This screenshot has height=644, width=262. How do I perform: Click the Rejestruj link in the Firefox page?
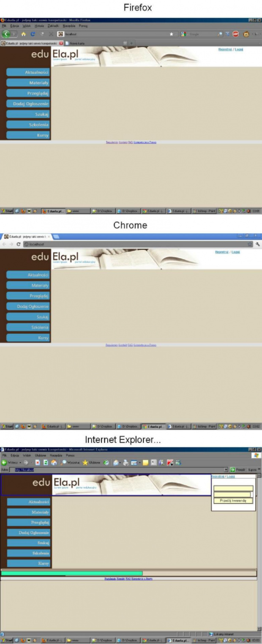224,49
